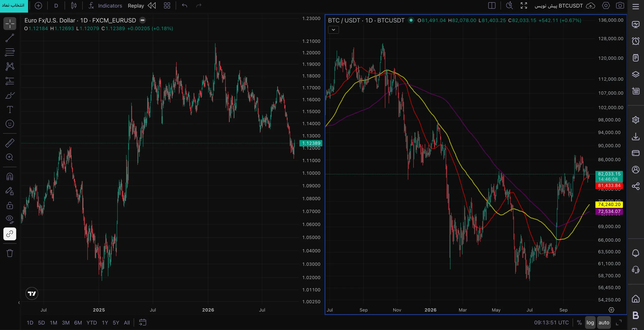Toggle percent scale

[579, 322]
